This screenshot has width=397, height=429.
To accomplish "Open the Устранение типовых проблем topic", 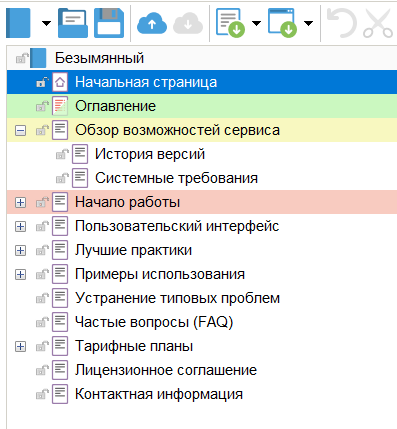I will (x=177, y=298).
